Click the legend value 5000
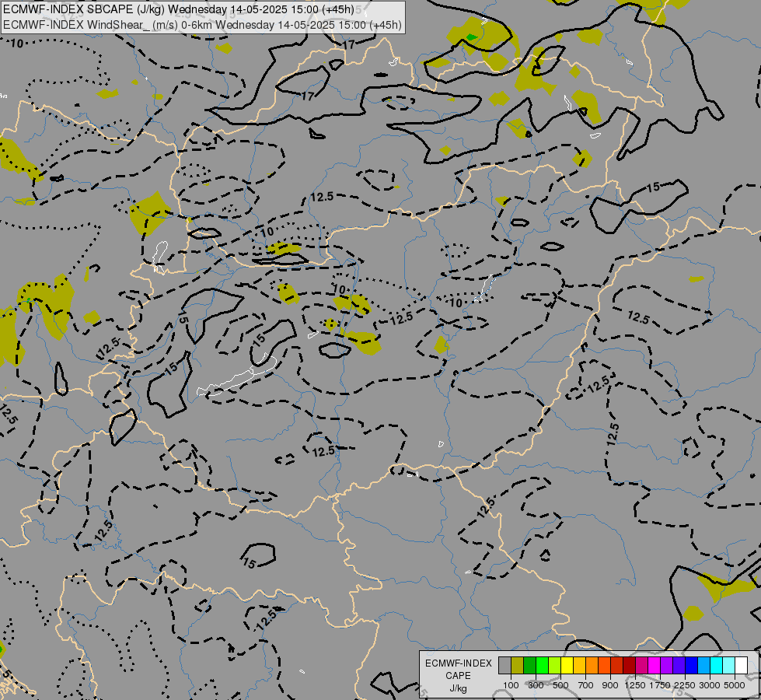 pyautogui.click(x=735, y=685)
